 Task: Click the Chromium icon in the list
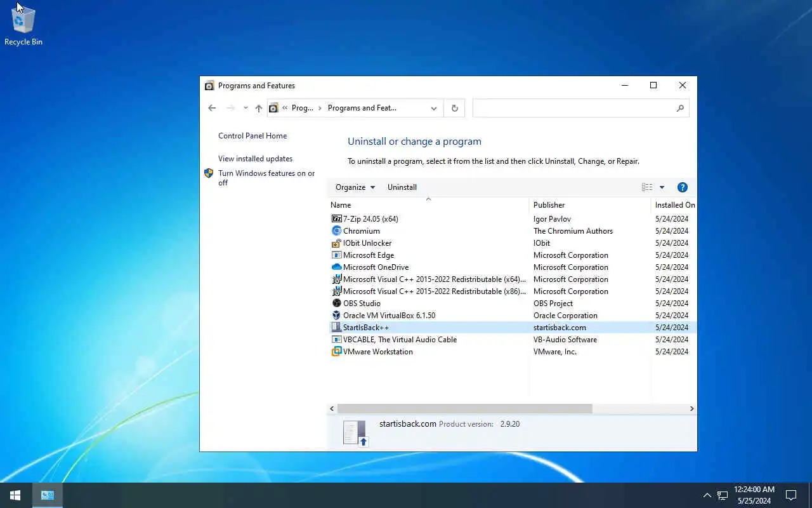(336, 231)
